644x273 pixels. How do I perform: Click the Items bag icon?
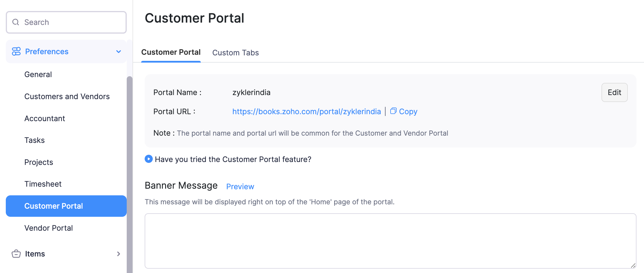coord(16,254)
